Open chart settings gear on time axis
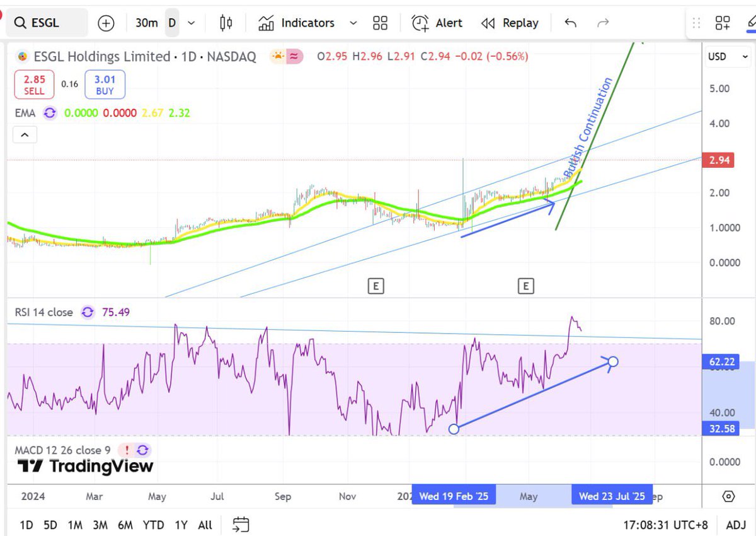The height and width of the screenshot is (536, 756). point(729,496)
